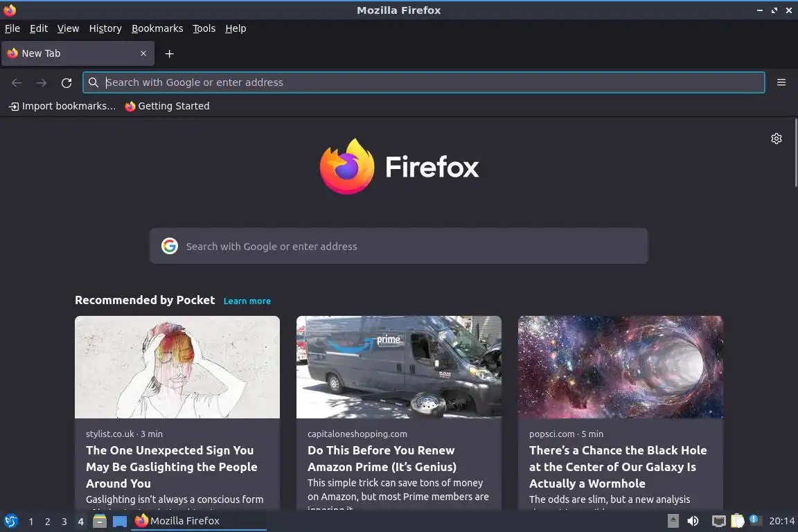Click the Google logo in search box
The image size is (798, 532).
coord(170,246)
